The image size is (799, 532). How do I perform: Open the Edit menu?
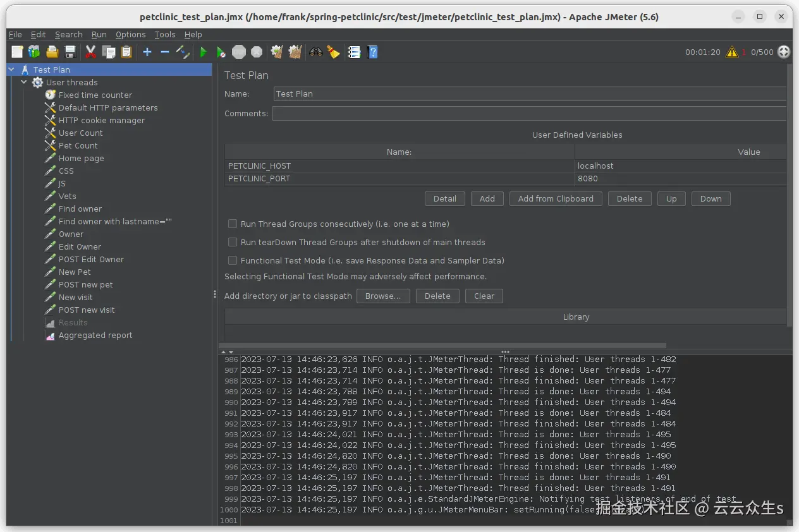pyautogui.click(x=39, y=35)
